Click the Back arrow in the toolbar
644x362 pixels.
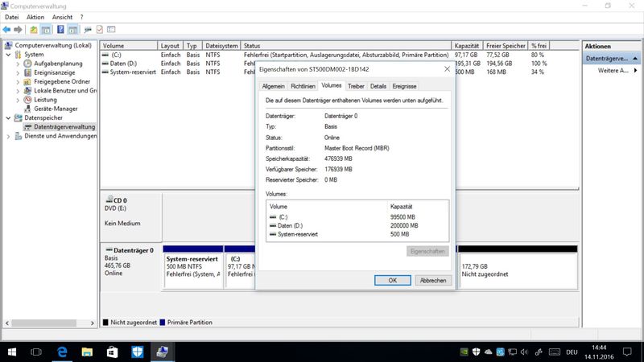(x=6, y=29)
